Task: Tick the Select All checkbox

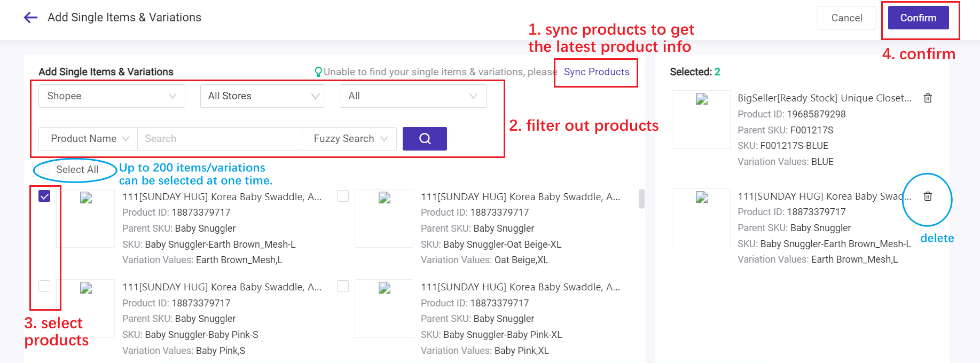Action: pyautogui.click(x=45, y=169)
